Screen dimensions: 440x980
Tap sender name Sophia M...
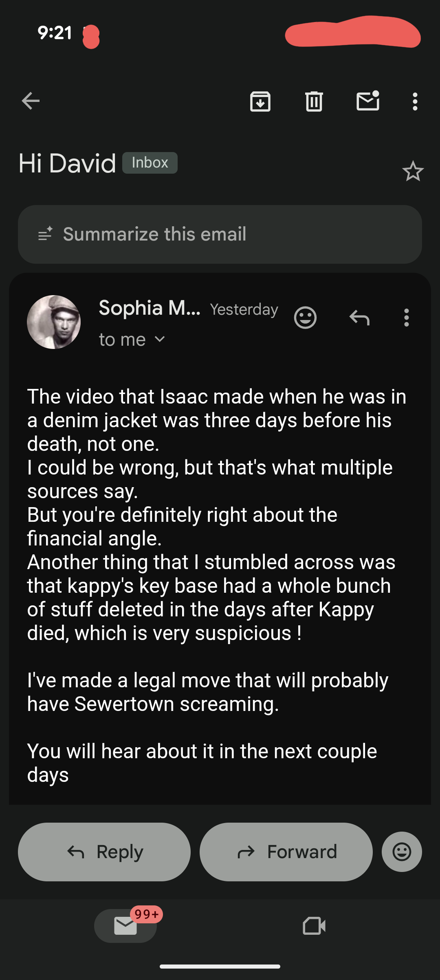click(x=150, y=308)
